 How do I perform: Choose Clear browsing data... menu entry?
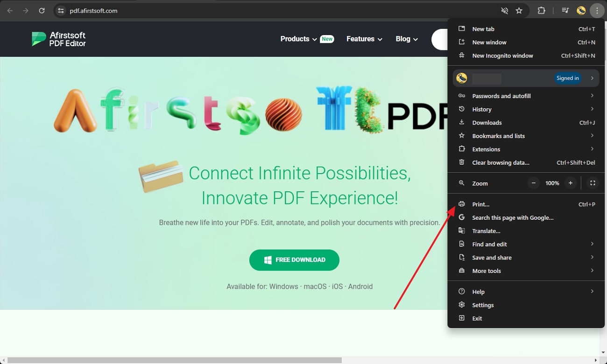(x=526, y=163)
